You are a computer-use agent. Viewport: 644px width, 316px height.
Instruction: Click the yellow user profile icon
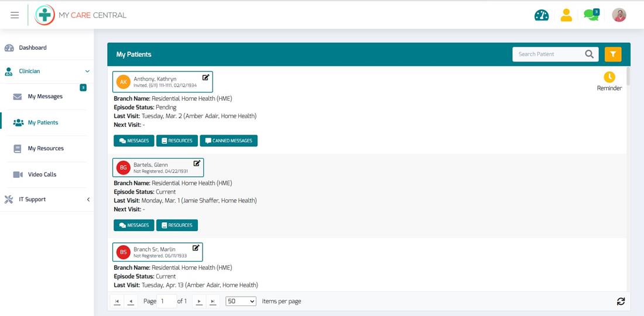pos(566,15)
